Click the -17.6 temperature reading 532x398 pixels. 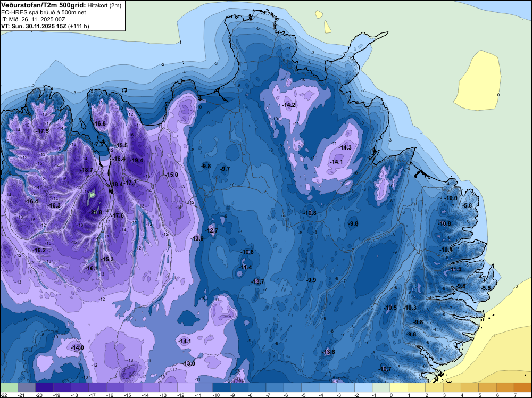[x=118, y=215]
